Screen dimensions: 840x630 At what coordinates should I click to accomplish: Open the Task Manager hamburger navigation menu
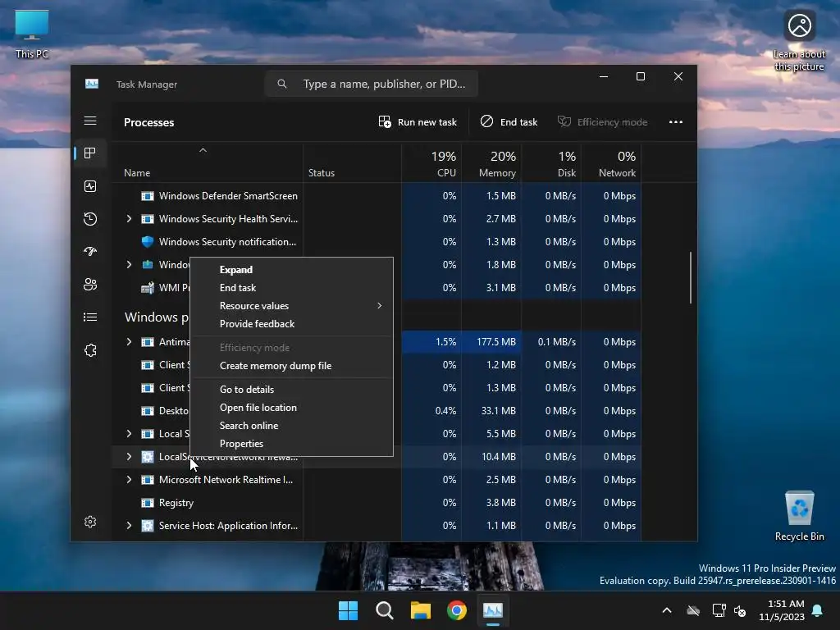coord(90,121)
